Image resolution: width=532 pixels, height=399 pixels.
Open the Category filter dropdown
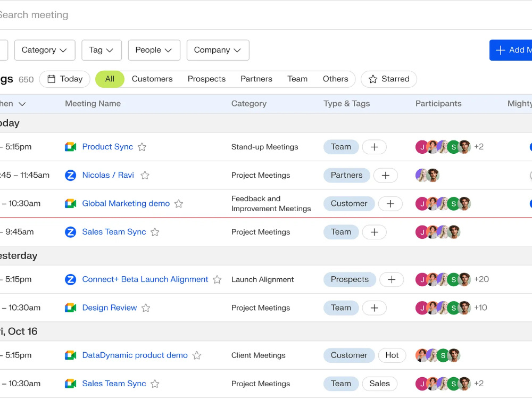(45, 50)
